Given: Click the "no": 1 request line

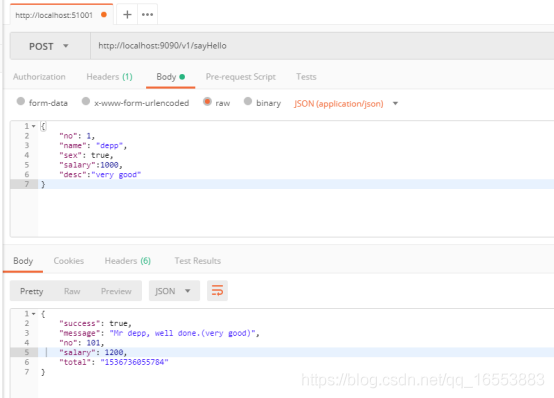Looking at the screenshot, I should (x=77, y=136).
